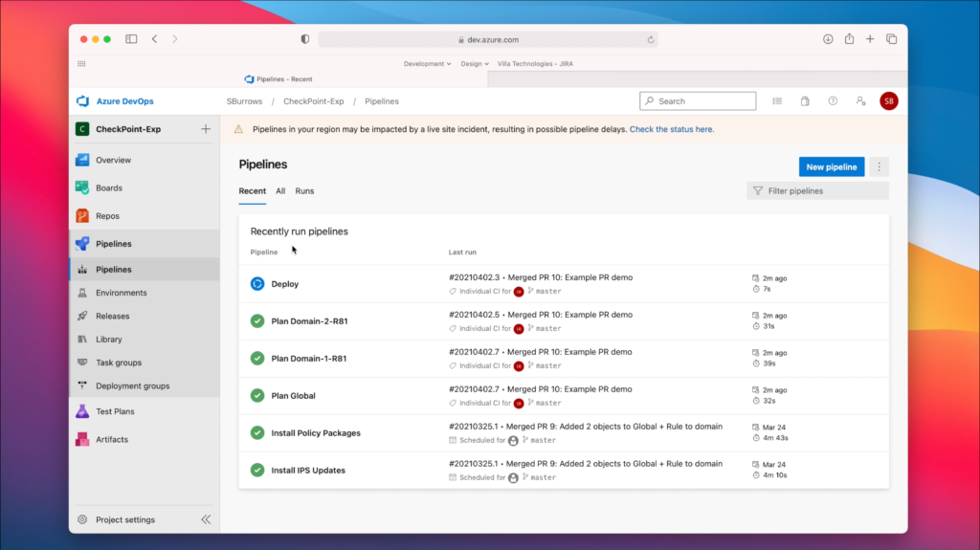Open the favorites grid icon
This screenshot has height=550, width=980.
point(82,64)
